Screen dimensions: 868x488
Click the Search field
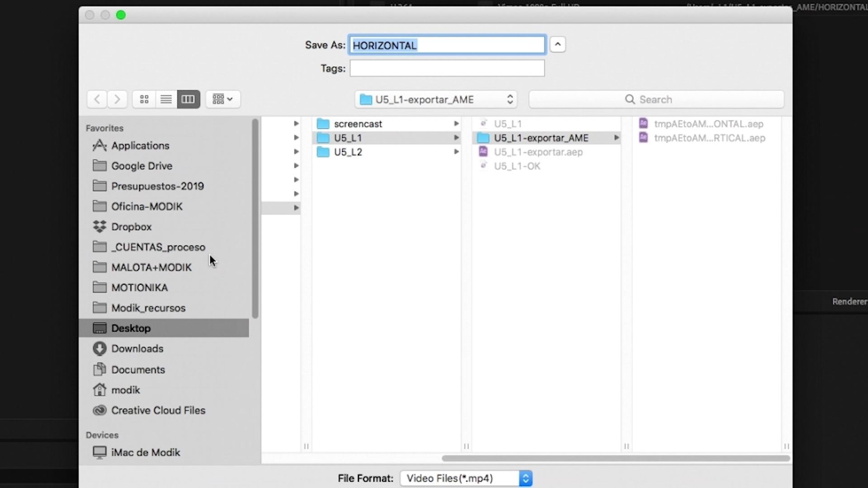pos(656,99)
